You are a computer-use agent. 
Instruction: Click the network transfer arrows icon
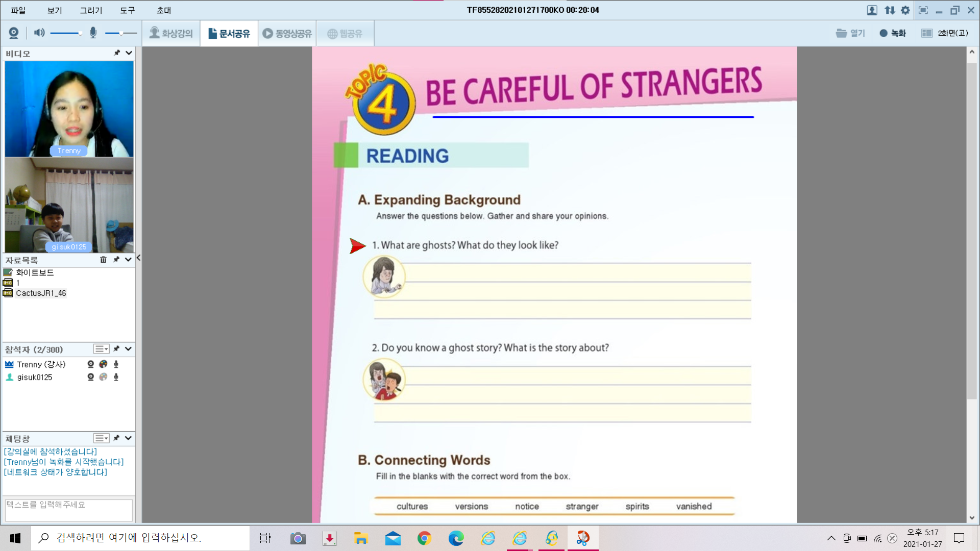click(890, 10)
